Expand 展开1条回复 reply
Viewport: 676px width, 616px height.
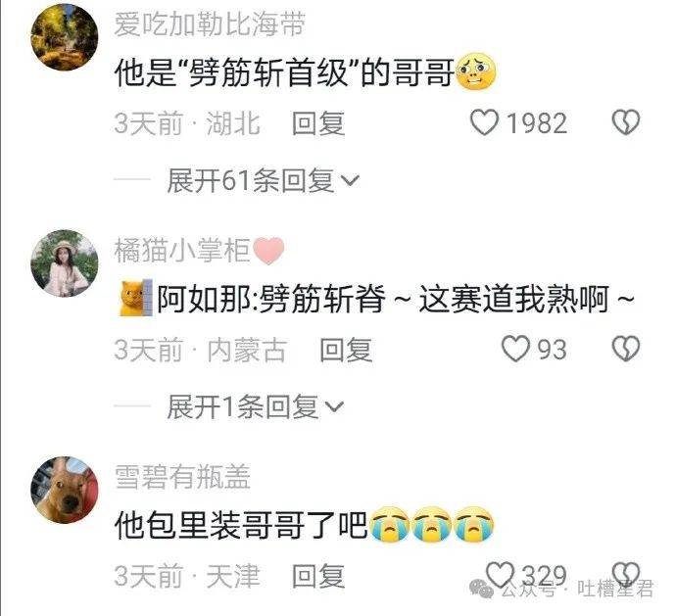point(243,406)
